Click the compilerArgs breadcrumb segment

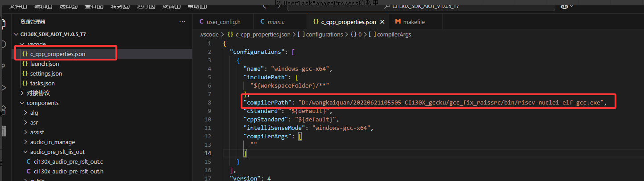[x=394, y=34]
